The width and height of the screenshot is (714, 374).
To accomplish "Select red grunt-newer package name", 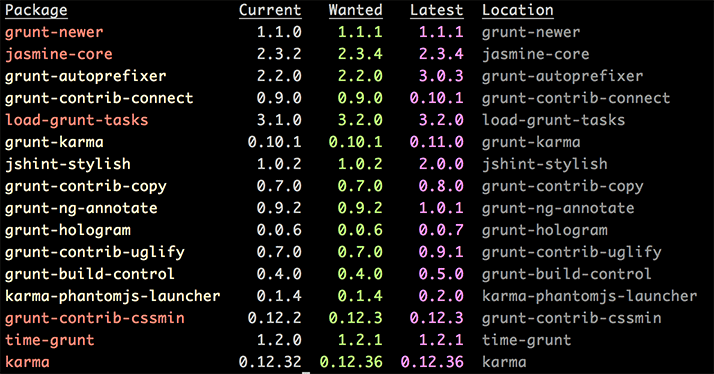I will [x=54, y=32].
